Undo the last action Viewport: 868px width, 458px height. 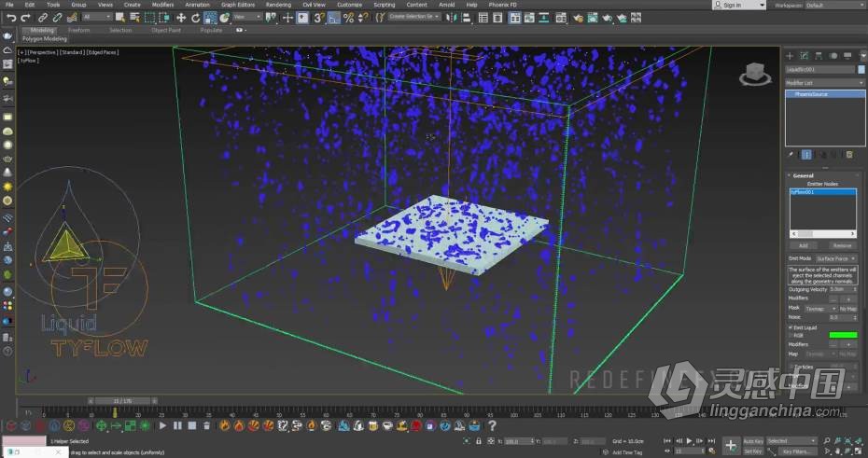pyautogui.click(x=11, y=19)
